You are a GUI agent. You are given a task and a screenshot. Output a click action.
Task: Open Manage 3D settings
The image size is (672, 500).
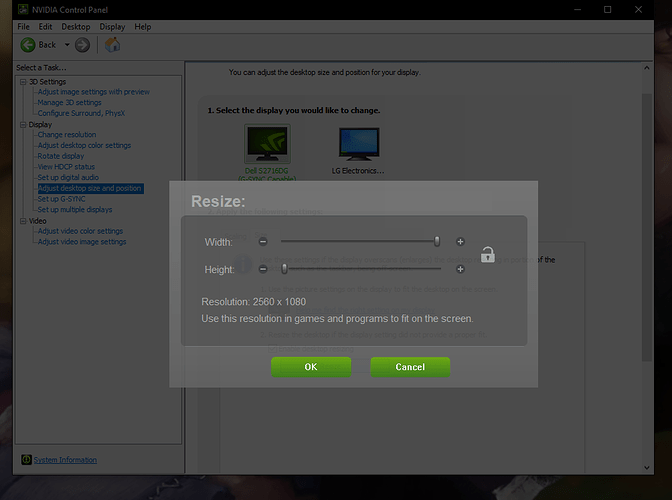[x=69, y=102]
